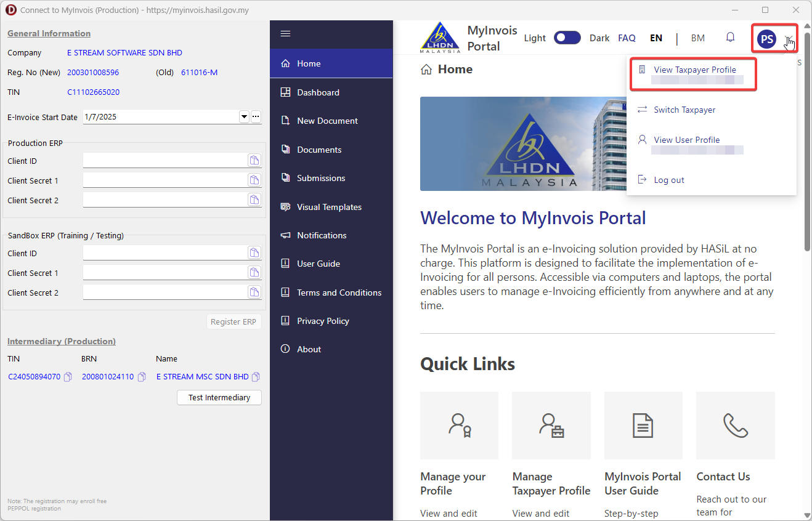Click the Manage your Profile icon tile
The height and width of the screenshot is (521, 812).
pos(459,426)
